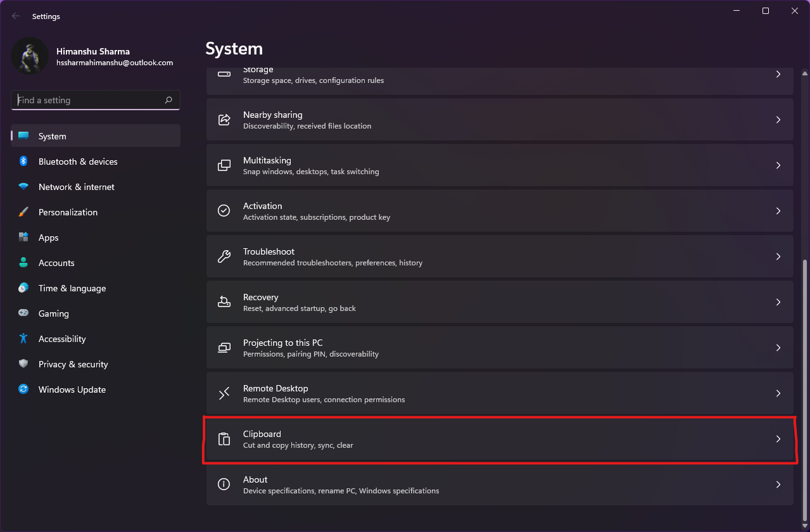
Task: Expand the Remote Desktop chevron
Action: (x=778, y=393)
